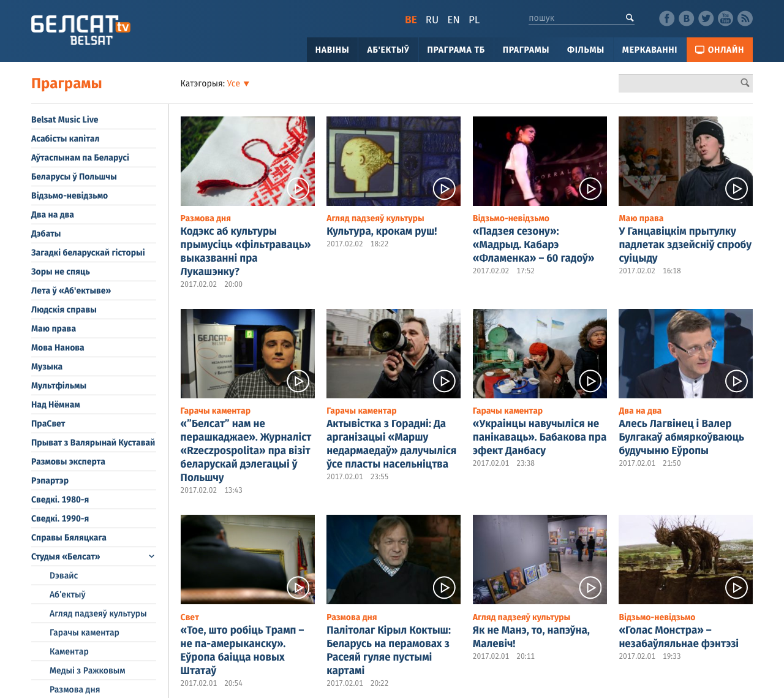Open the НАВІНЫ menu item

(332, 49)
